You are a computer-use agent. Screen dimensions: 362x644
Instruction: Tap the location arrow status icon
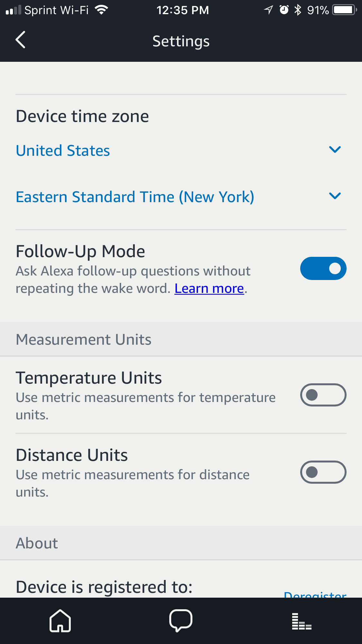pyautogui.click(x=268, y=10)
